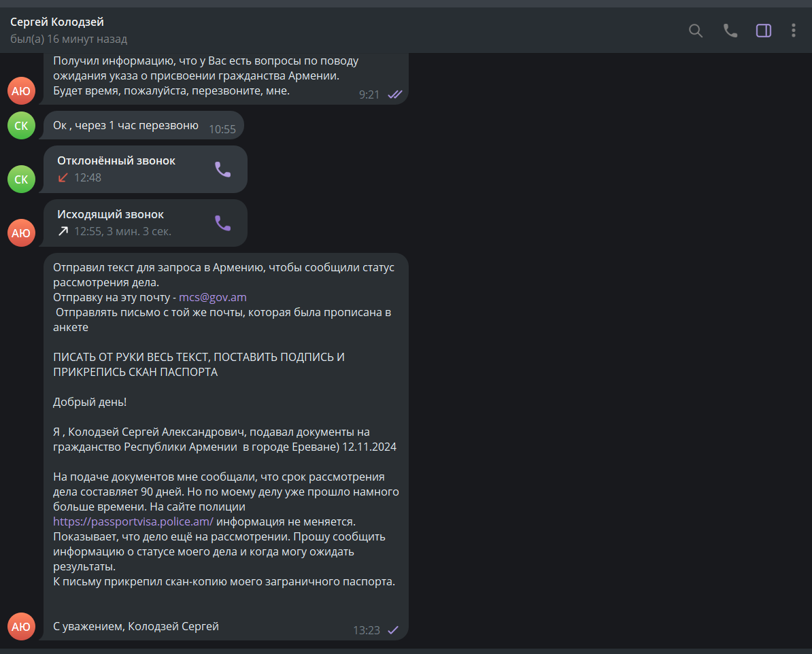Viewport: 812px width, 654px height.
Task: Open search in this chat
Action: click(x=696, y=31)
